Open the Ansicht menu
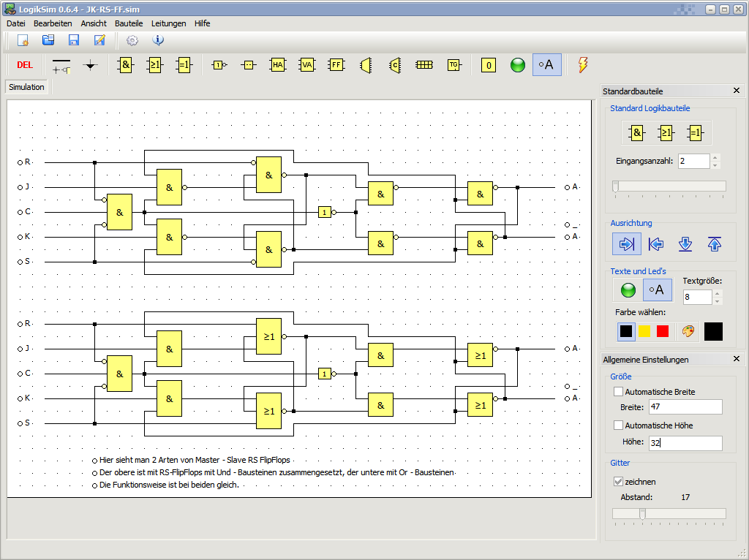The height and width of the screenshot is (560, 749). [94, 23]
